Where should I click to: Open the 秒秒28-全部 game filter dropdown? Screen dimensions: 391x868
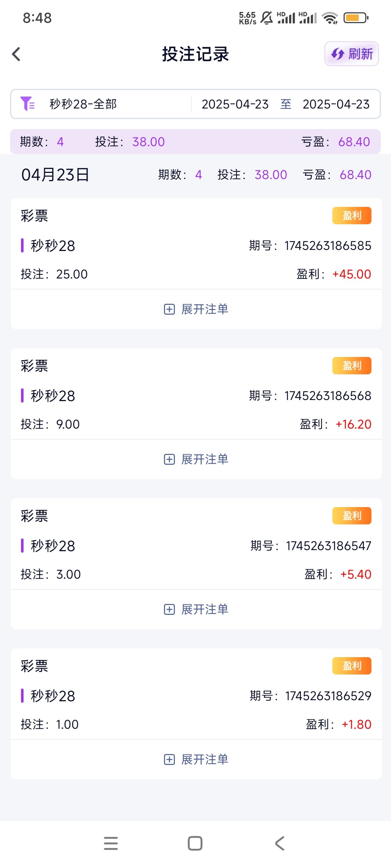click(83, 104)
